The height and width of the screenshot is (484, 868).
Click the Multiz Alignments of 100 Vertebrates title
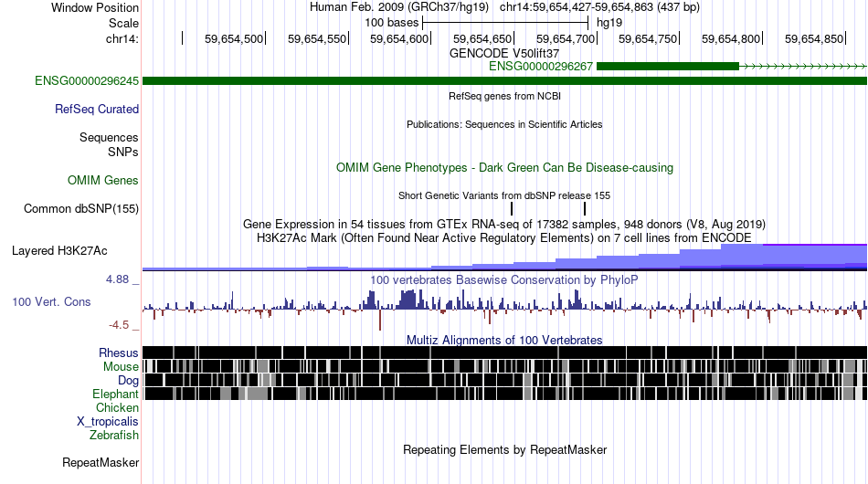click(x=504, y=340)
